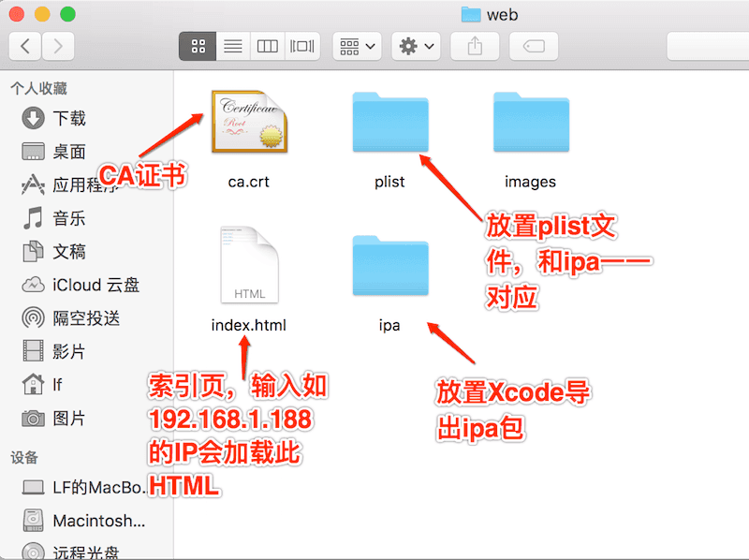This screenshot has width=749, height=560.
Task: Open the item arrangement dropdown
Action: click(x=357, y=46)
